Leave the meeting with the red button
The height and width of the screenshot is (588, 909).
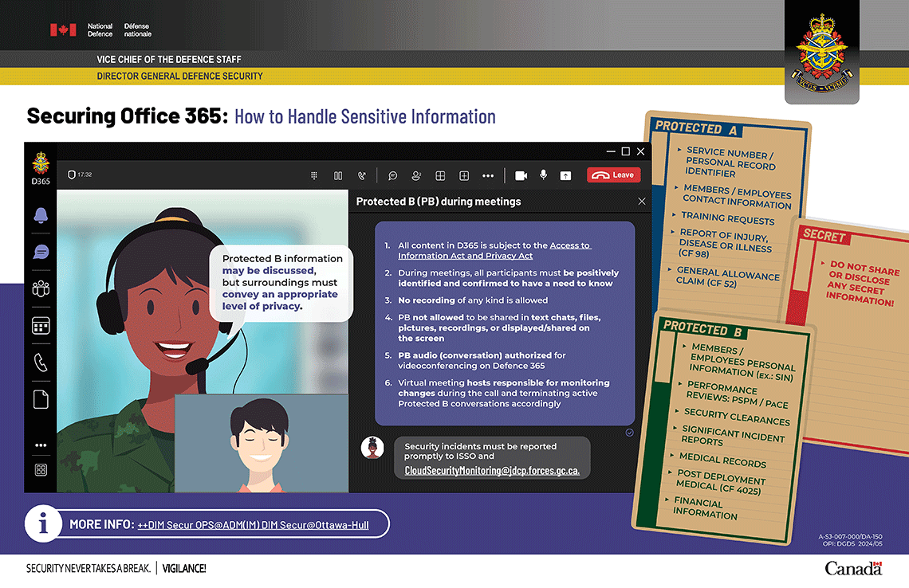click(613, 175)
